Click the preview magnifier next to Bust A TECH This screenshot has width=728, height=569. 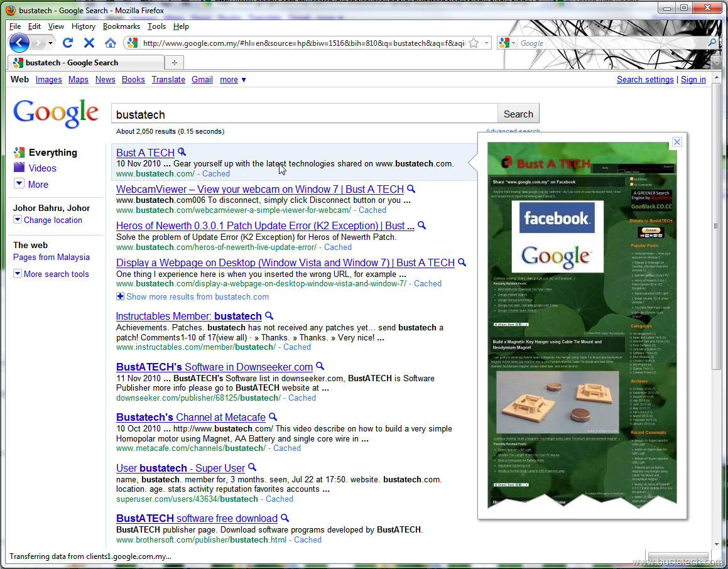click(182, 152)
